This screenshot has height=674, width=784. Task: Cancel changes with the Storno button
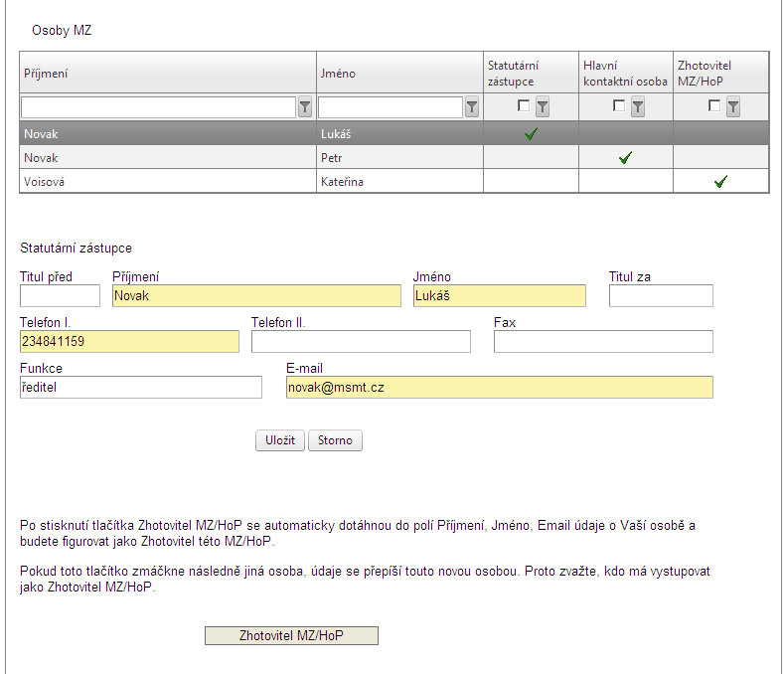[335, 440]
